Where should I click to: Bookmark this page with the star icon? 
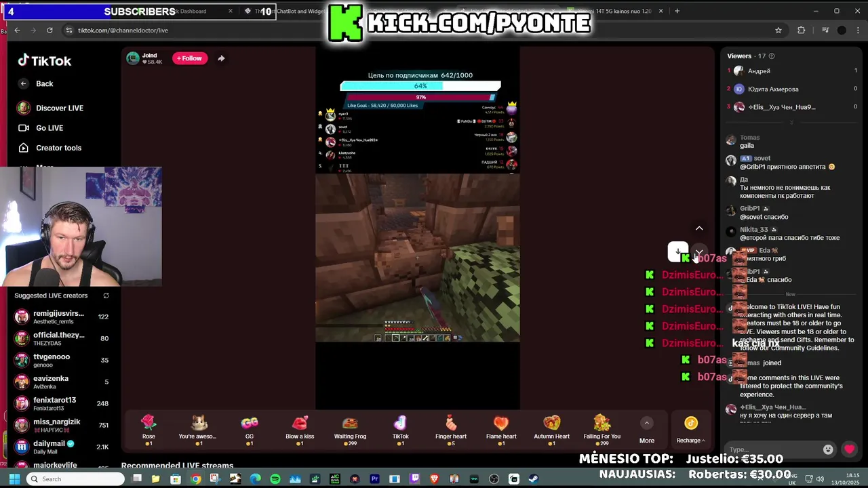click(778, 30)
